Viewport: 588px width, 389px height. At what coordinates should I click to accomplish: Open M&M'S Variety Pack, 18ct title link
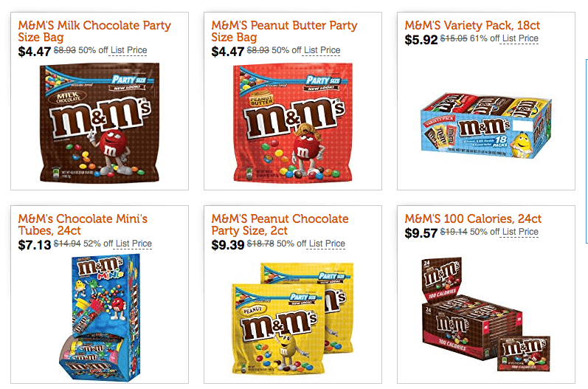[471, 25]
